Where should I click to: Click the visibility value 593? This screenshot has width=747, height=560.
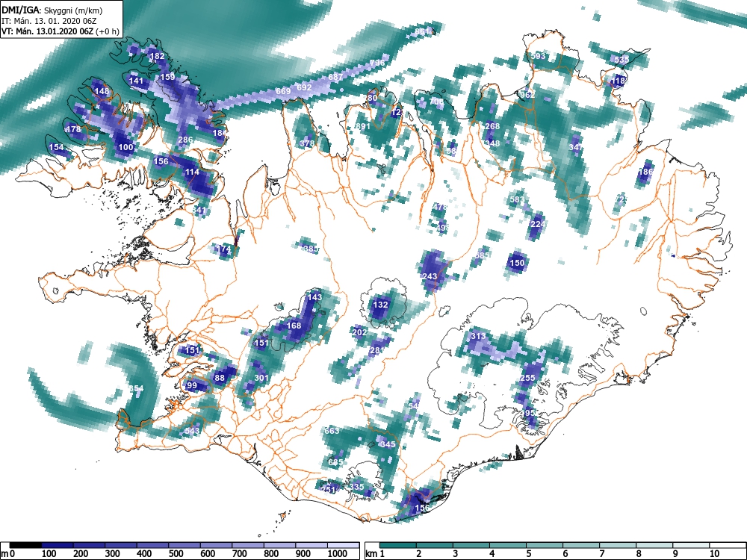(x=538, y=56)
